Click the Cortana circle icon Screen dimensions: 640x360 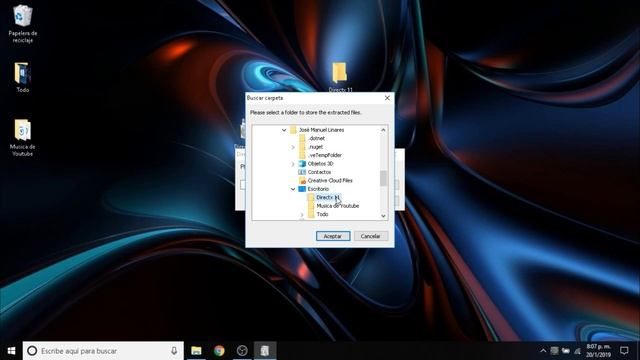pyautogui.click(x=32, y=351)
